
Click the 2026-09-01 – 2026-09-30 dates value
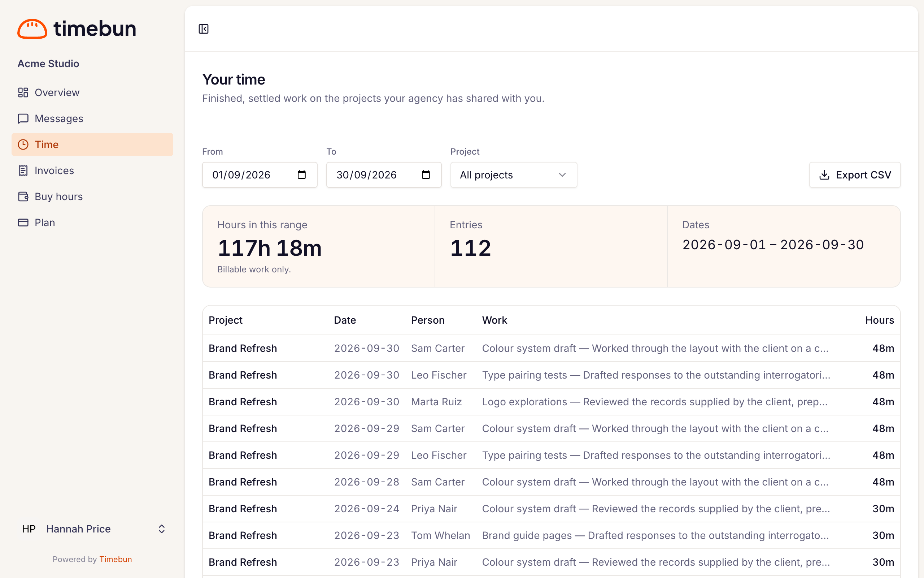(x=773, y=245)
